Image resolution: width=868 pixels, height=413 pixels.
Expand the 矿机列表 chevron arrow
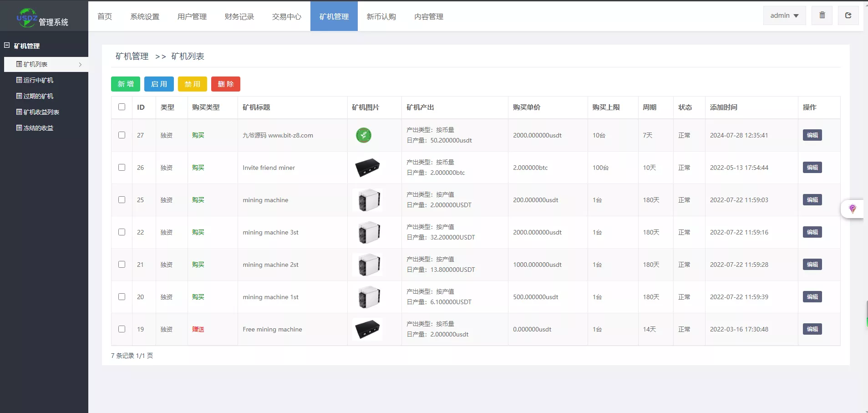coord(81,64)
